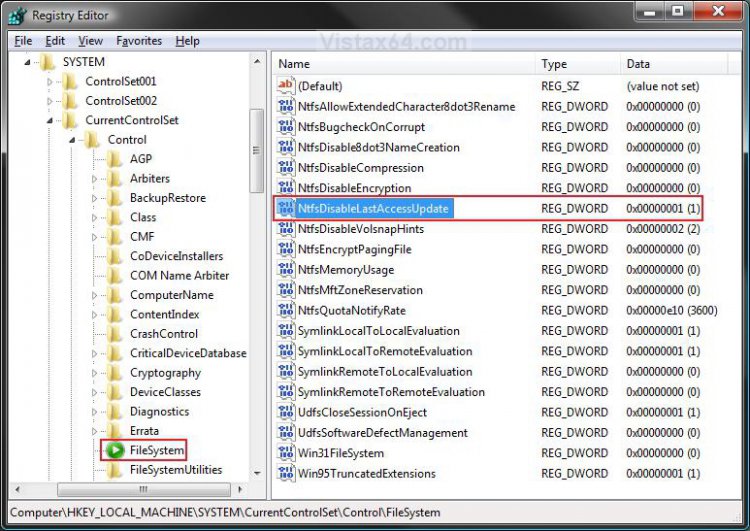The image size is (750, 531).
Task: Click the Win31FileSystem DWORD icon
Action: tap(285, 453)
